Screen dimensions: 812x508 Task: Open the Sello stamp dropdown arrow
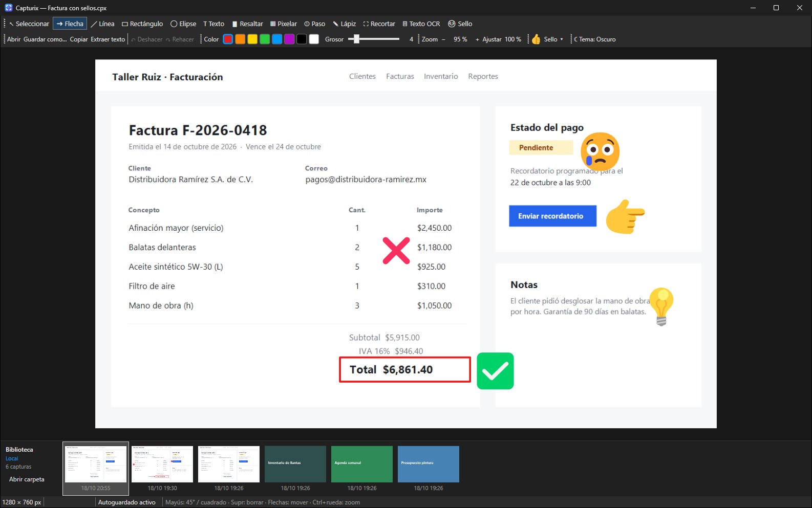(562, 39)
